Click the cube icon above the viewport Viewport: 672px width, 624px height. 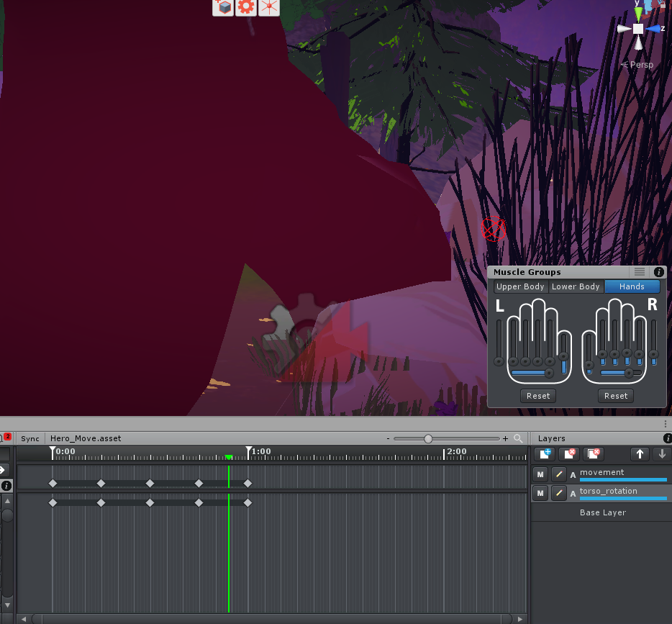pyautogui.click(x=223, y=7)
